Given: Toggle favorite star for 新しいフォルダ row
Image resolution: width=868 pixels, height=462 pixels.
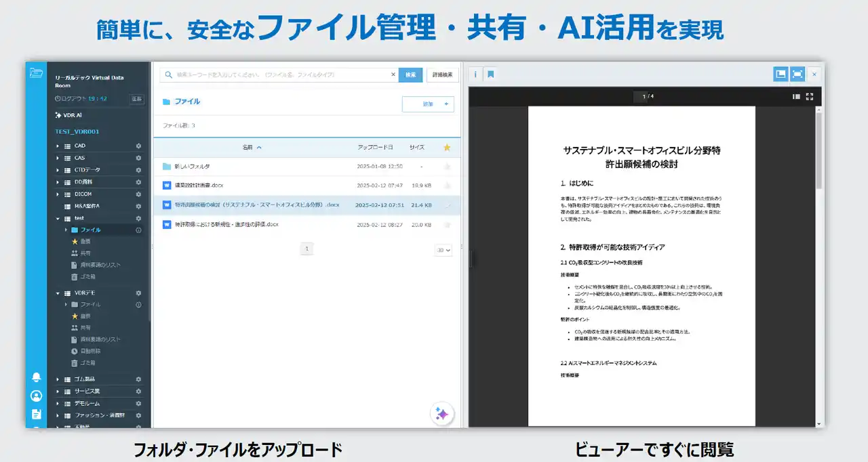Looking at the screenshot, I should pos(447,167).
